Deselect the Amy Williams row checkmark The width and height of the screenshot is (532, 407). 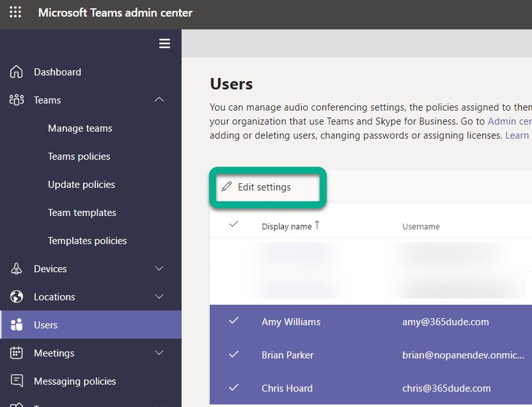pyautogui.click(x=234, y=321)
